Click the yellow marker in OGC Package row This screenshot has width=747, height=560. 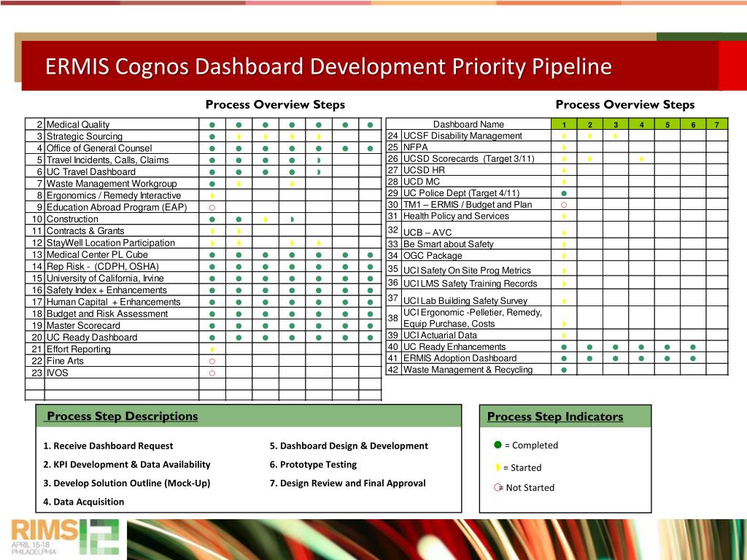point(564,256)
